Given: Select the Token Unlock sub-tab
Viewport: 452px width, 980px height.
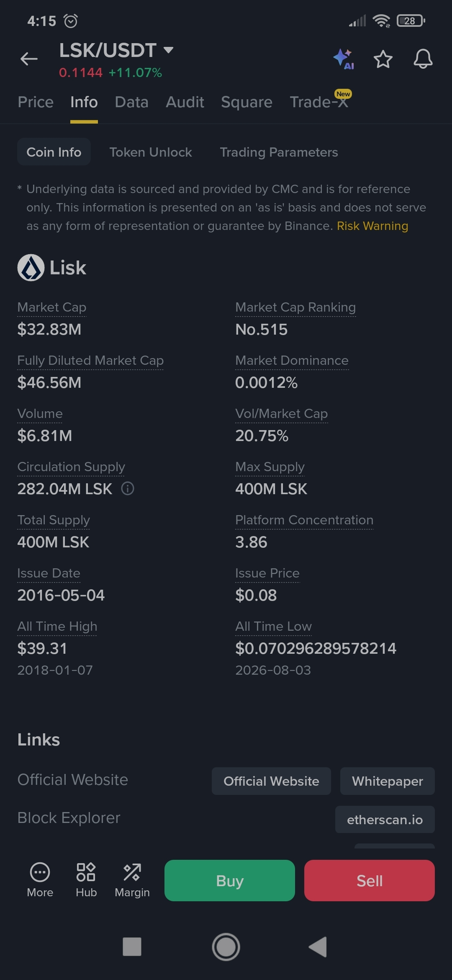Looking at the screenshot, I should [151, 152].
